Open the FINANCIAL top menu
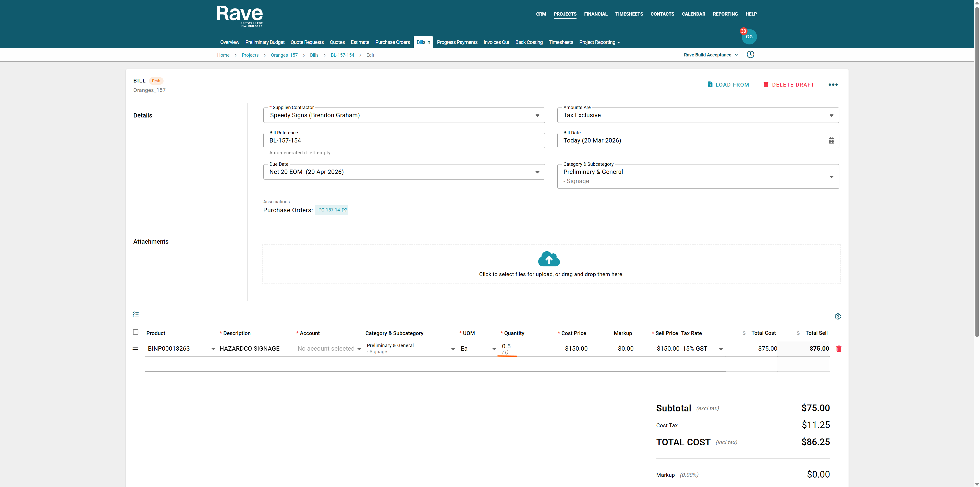The width and height of the screenshot is (980, 487). pos(595,14)
